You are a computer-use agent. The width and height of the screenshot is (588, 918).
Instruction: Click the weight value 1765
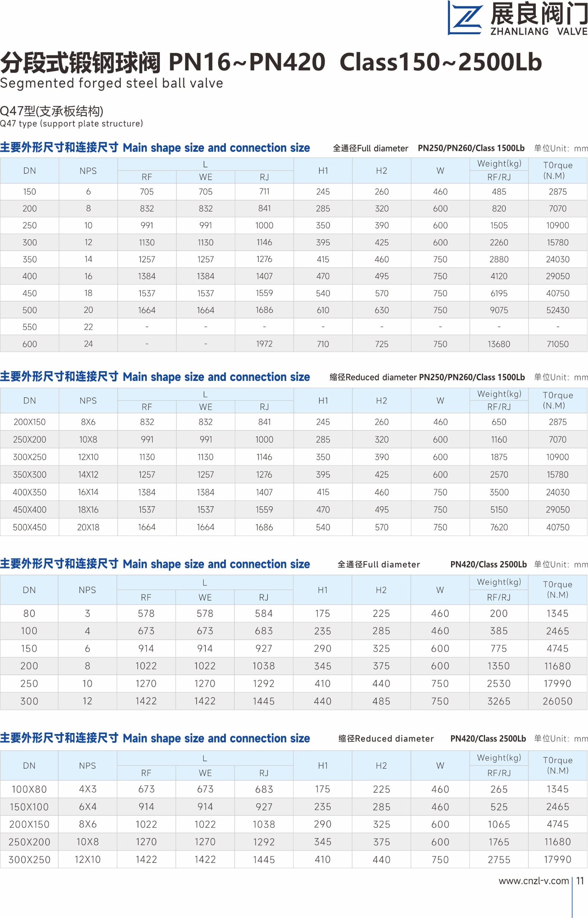click(x=499, y=842)
